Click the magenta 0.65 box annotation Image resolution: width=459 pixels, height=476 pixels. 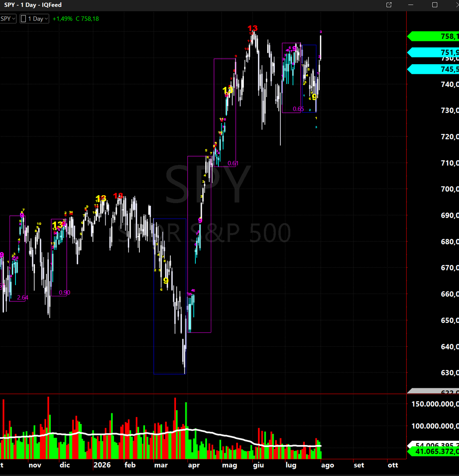click(299, 109)
